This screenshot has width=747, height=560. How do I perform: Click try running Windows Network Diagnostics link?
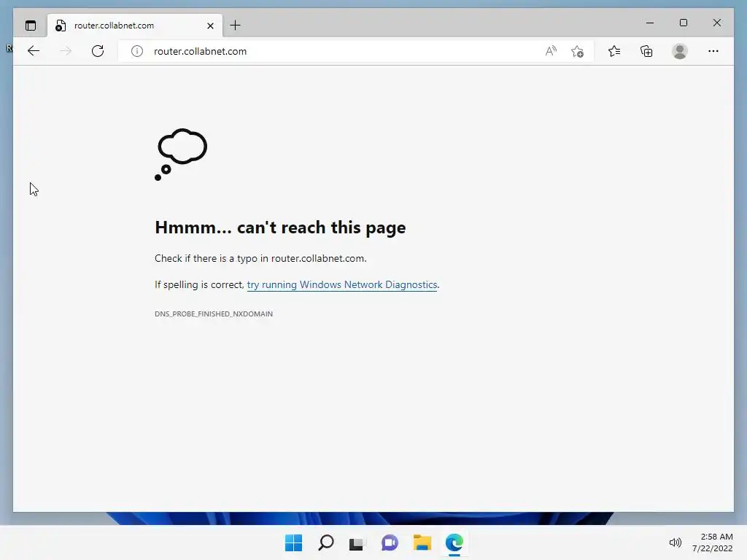coord(342,285)
